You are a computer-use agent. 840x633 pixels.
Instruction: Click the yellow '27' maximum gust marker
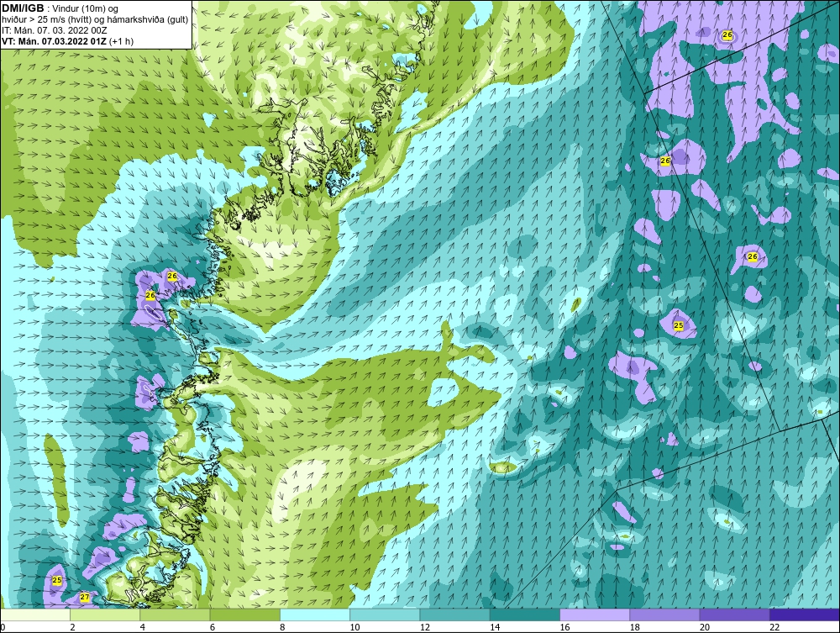point(85,597)
